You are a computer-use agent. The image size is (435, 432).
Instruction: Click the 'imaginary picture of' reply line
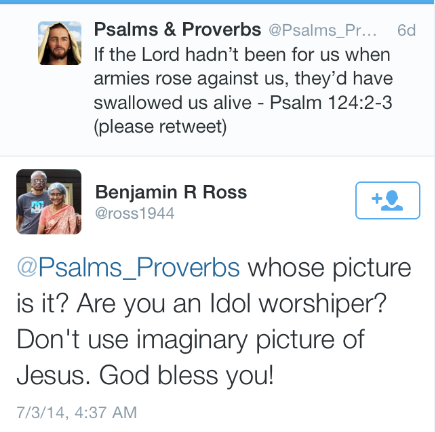pos(251,340)
